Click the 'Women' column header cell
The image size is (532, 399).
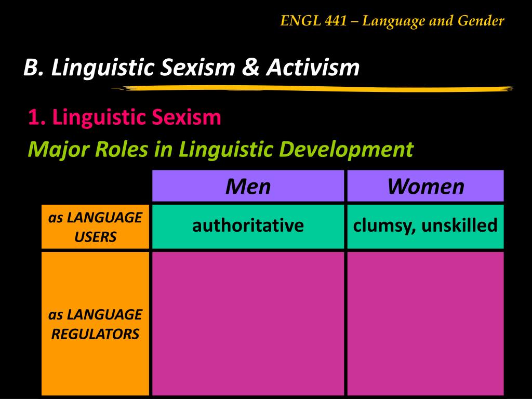point(425,186)
